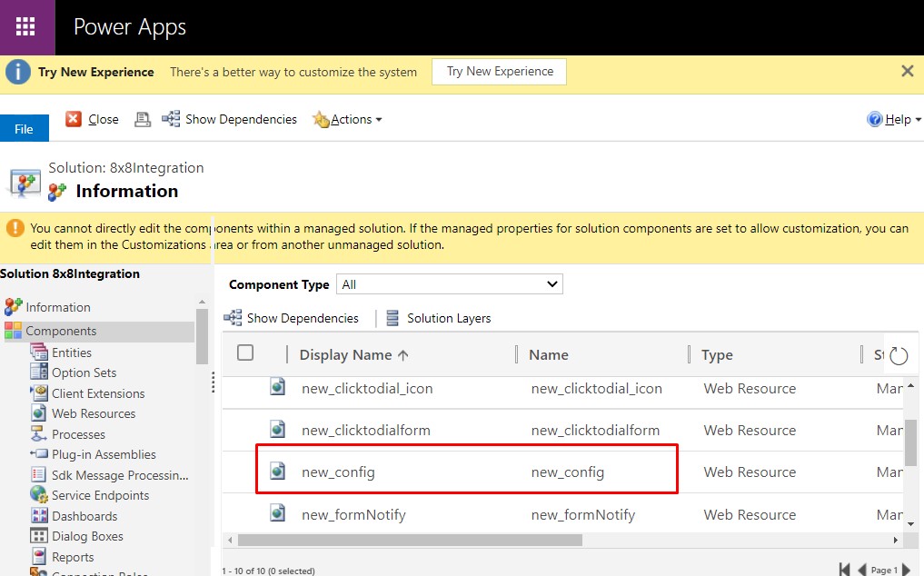Open Processes in the solution tree

[78, 434]
